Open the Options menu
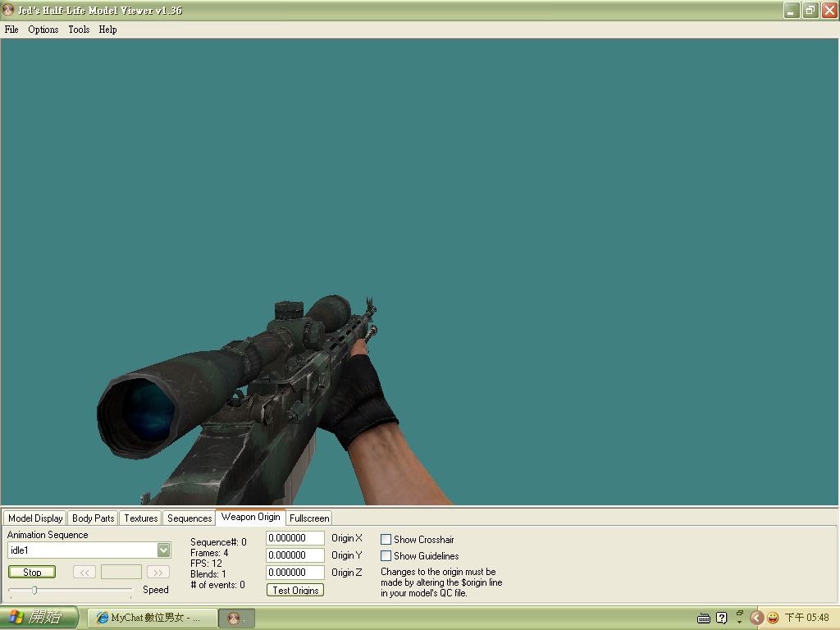840x630 pixels. [x=43, y=30]
